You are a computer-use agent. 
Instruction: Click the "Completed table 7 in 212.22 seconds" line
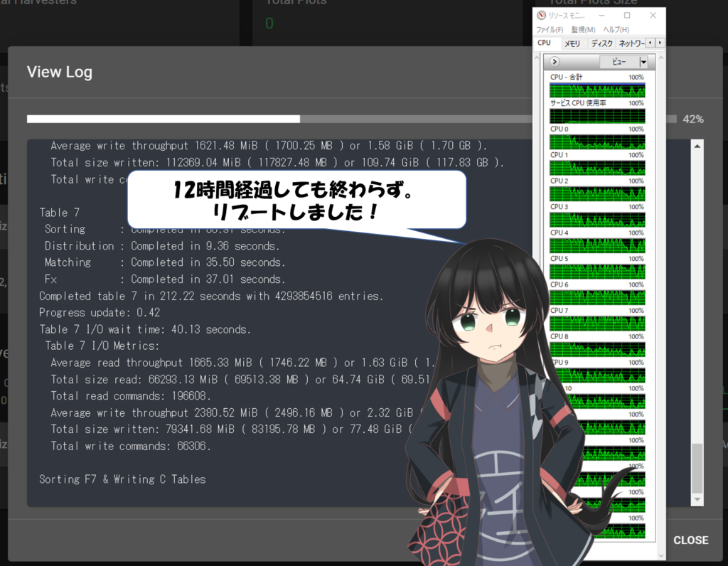tap(211, 297)
